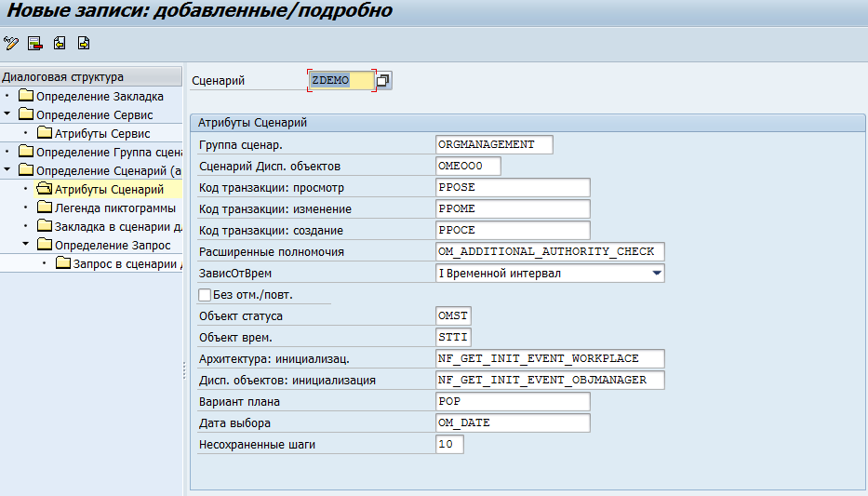Click Расширенные полномочия input field
Viewport: 868px width, 496px height.
click(550, 251)
